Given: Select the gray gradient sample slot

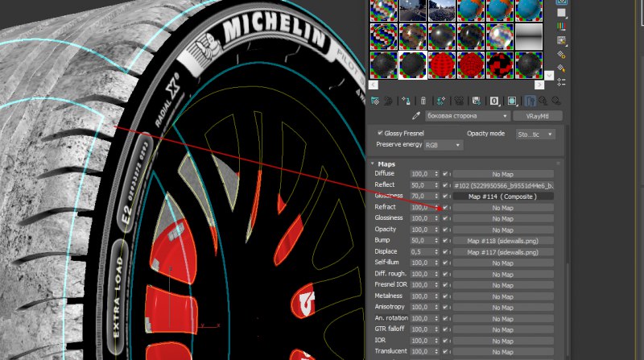Looking at the screenshot, I should 529,36.
